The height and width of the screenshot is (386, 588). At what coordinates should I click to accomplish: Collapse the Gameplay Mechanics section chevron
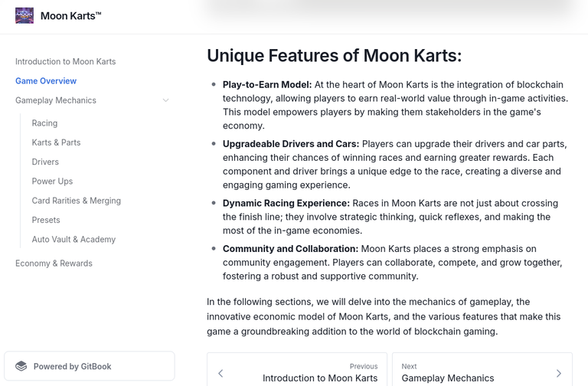tap(165, 100)
